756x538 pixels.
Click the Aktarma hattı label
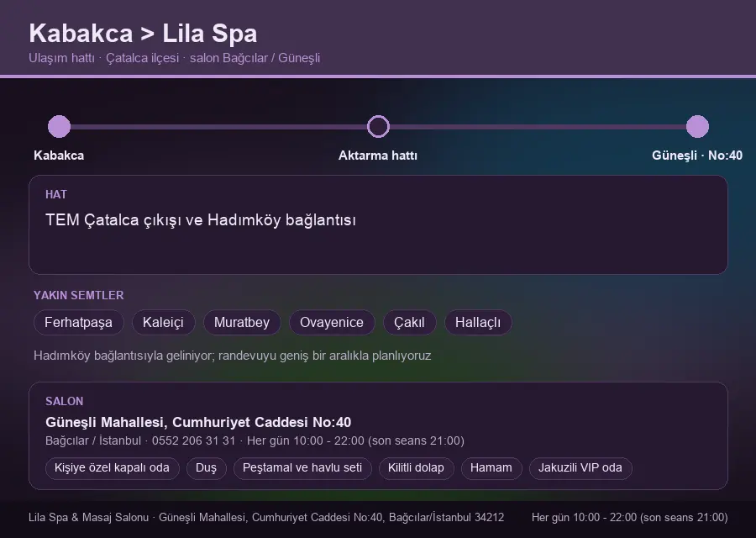[378, 156]
